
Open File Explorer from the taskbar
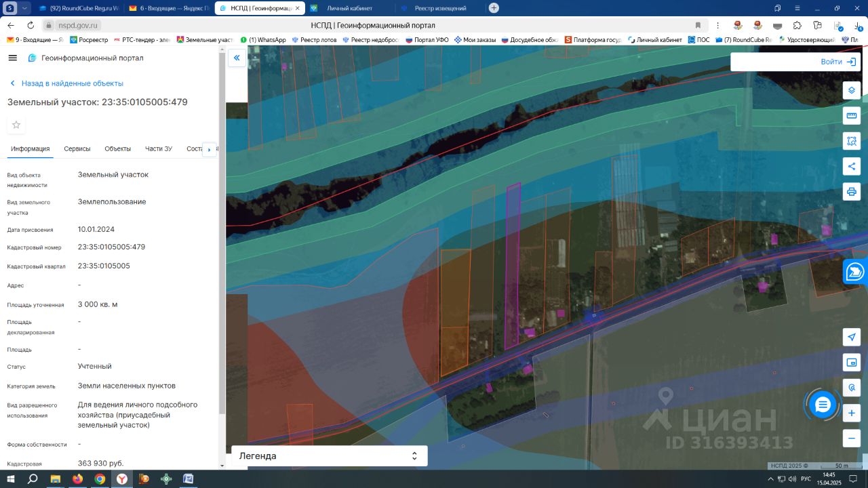[55, 479]
